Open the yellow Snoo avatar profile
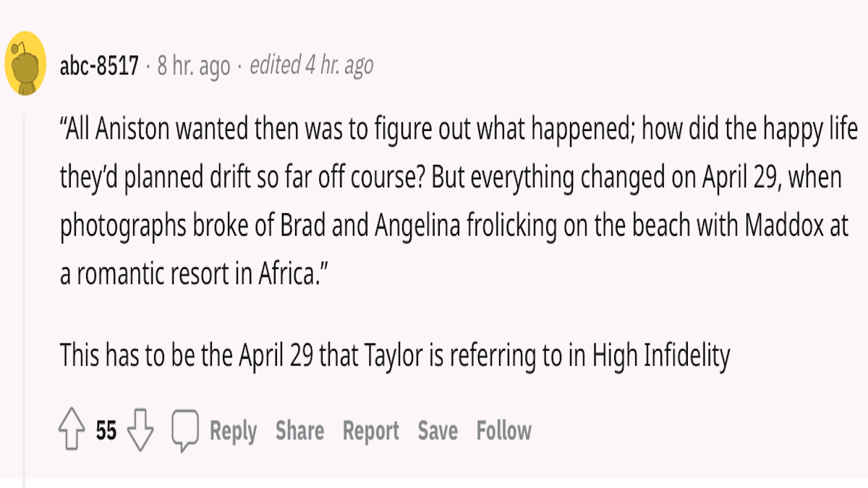Screen dimensions: 868x488 (x=26, y=64)
